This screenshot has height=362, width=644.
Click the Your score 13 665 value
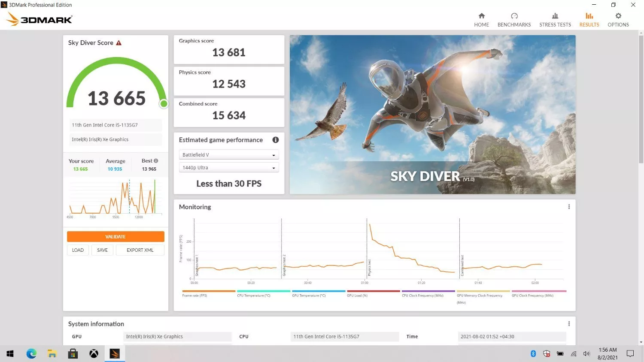point(80,169)
